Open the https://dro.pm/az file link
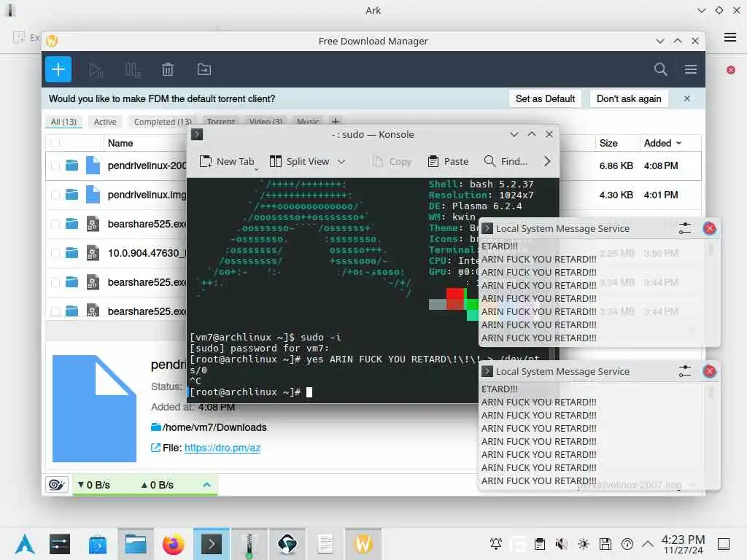 click(222, 448)
